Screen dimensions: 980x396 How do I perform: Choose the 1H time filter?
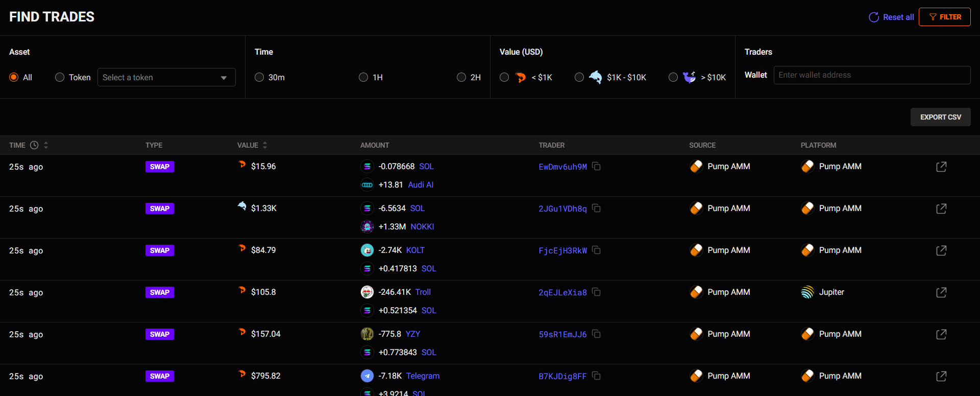pos(363,77)
